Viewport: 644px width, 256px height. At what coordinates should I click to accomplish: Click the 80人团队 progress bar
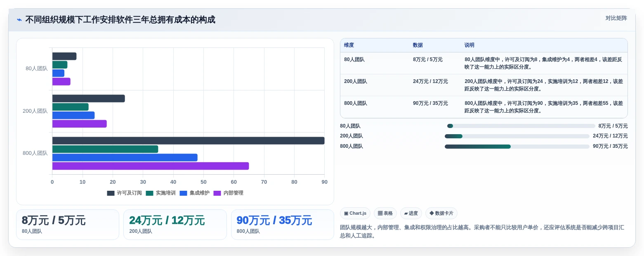point(521,126)
